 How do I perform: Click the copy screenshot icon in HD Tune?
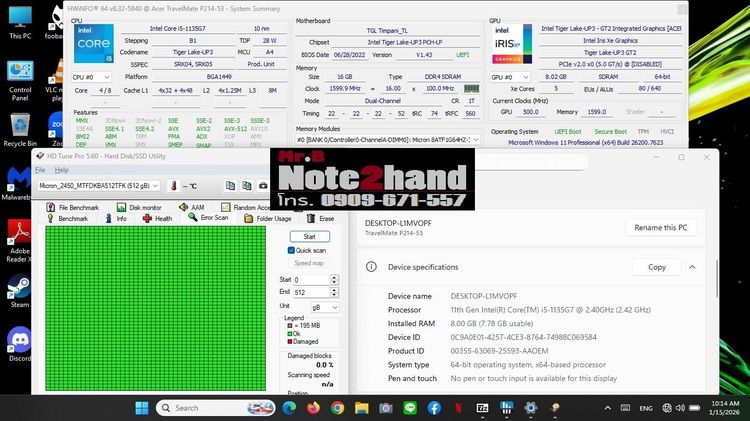(x=247, y=186)
